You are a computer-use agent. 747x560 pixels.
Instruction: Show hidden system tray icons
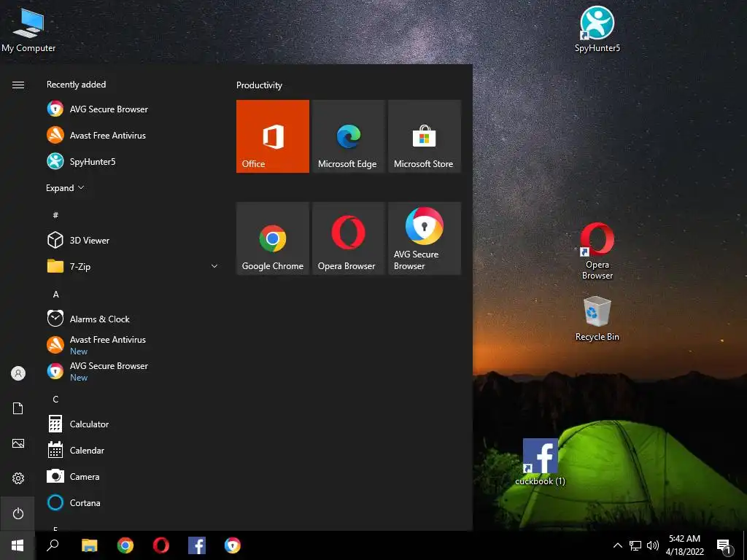coord(617,545)
